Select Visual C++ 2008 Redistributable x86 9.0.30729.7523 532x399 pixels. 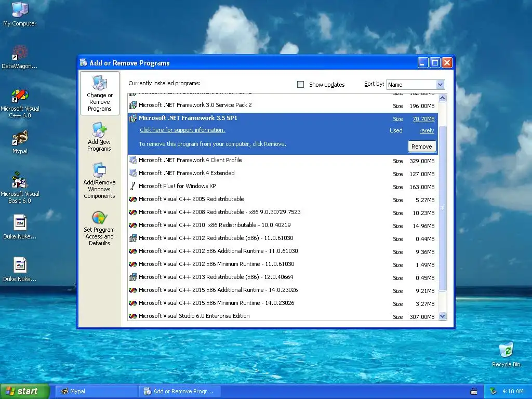(283, 212)
